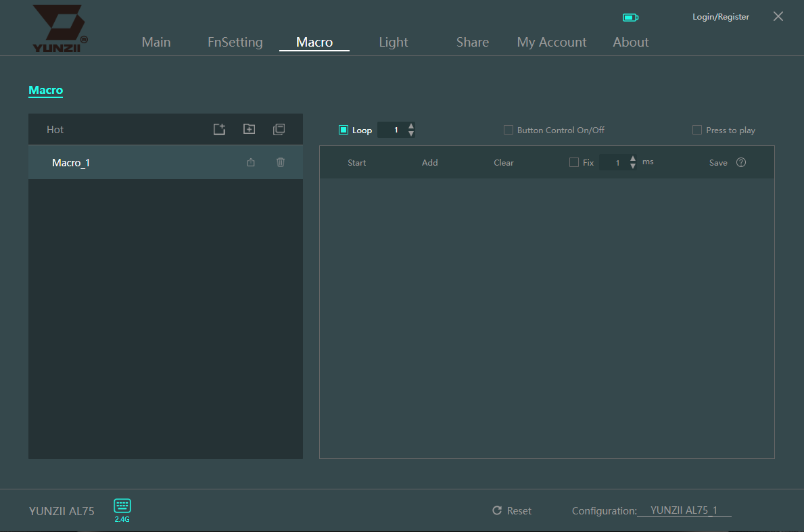Click the add folder icon

249,129
